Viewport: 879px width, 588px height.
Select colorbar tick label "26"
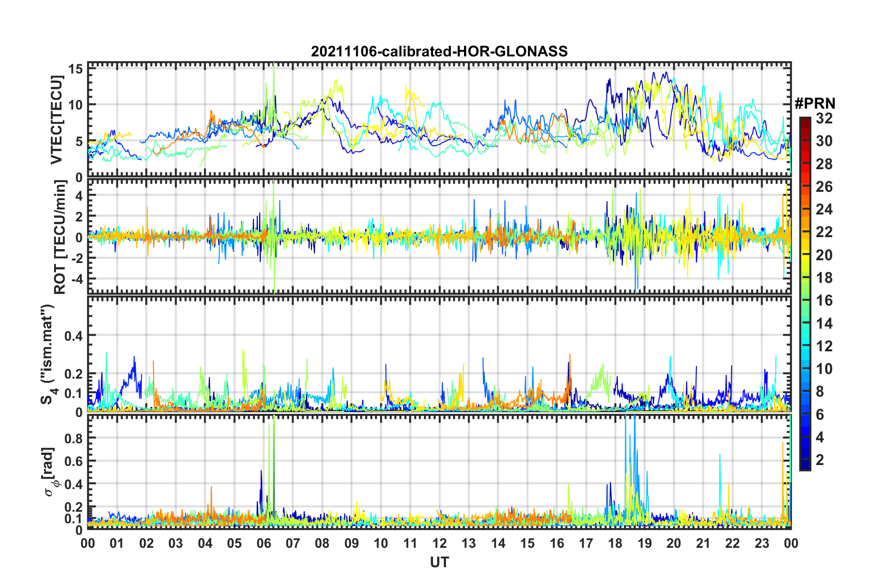[824, 187]
